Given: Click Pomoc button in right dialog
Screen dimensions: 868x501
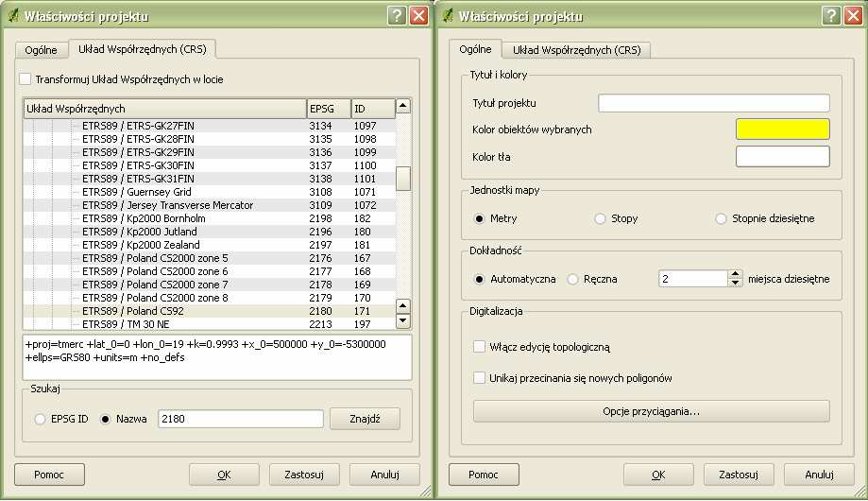Looking at the screenshot, I should click(x=484, y=475).
